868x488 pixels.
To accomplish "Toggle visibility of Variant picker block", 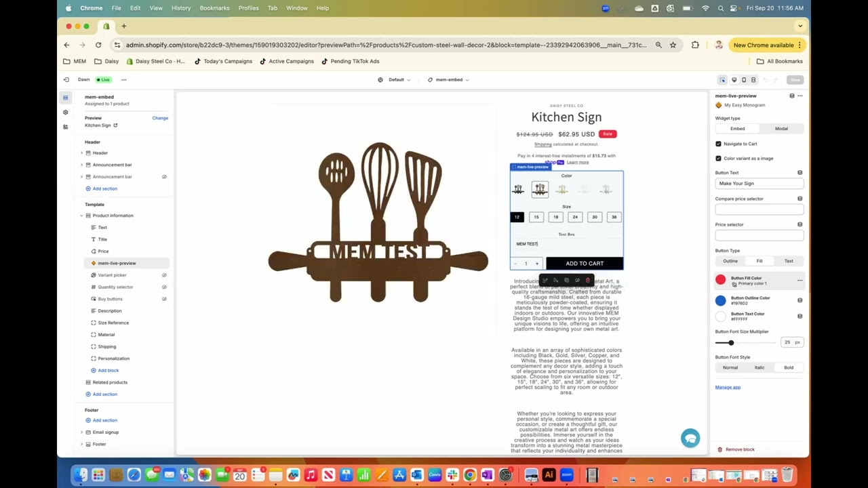I will pyautogui.click(x=164, y=275).
